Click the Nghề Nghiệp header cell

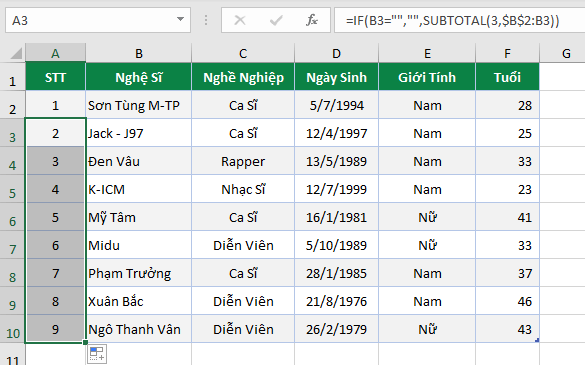(243, 77)
